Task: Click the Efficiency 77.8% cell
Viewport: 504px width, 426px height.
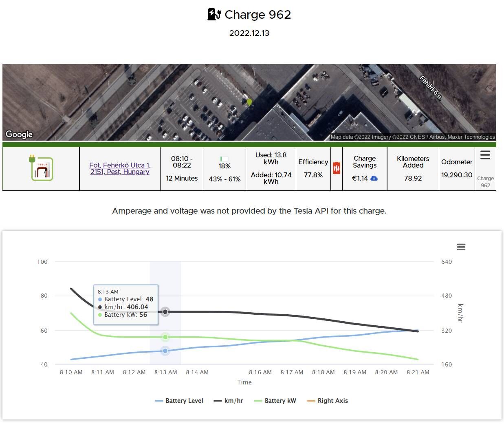Action: coord(313,168)
